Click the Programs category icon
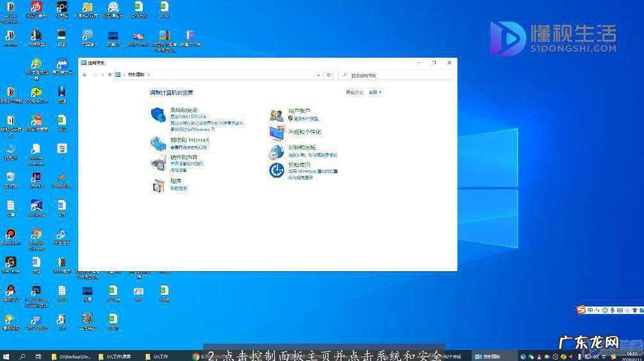644x361 pixels. point(158,186)
